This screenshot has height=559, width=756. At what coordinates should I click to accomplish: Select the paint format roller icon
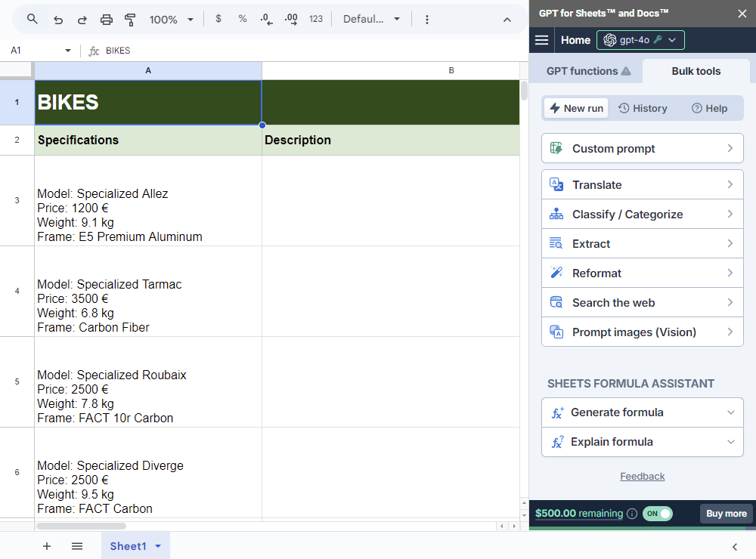coord(130,20)
